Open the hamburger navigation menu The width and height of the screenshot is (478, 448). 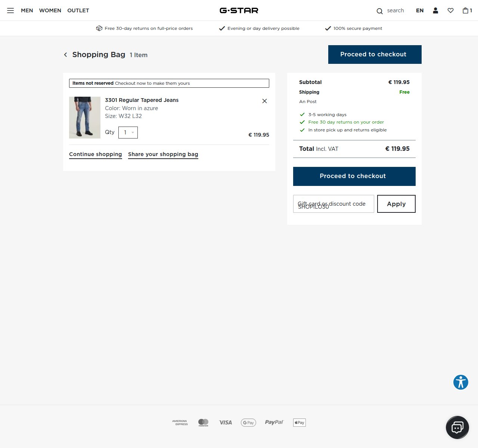[10, 10]
